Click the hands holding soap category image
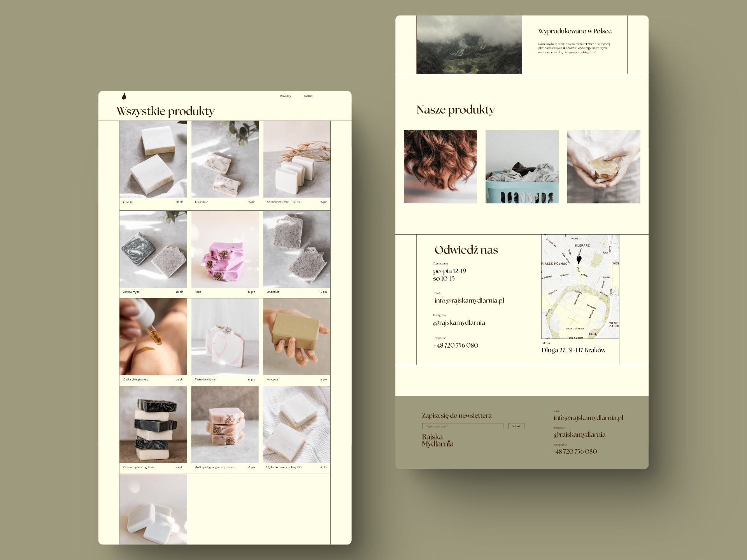The image size is (747, 560). (x=603, y=166)
